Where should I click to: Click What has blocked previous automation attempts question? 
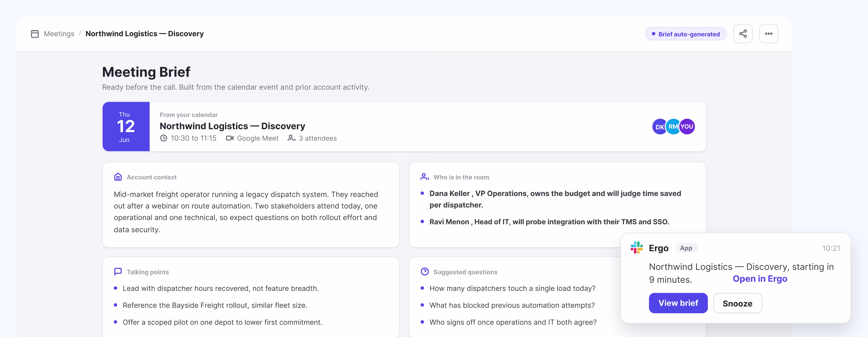512,305
